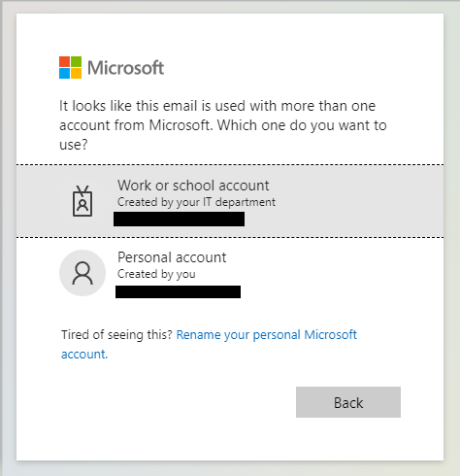
Task: Click the redacted email under personal account
Action: coord(178,291)
